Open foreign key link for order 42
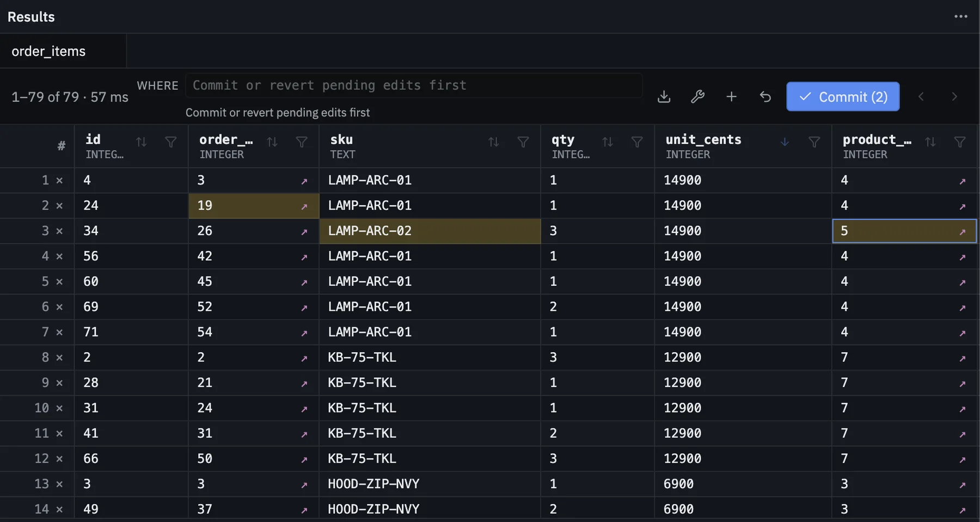 [x=304, y=257]
